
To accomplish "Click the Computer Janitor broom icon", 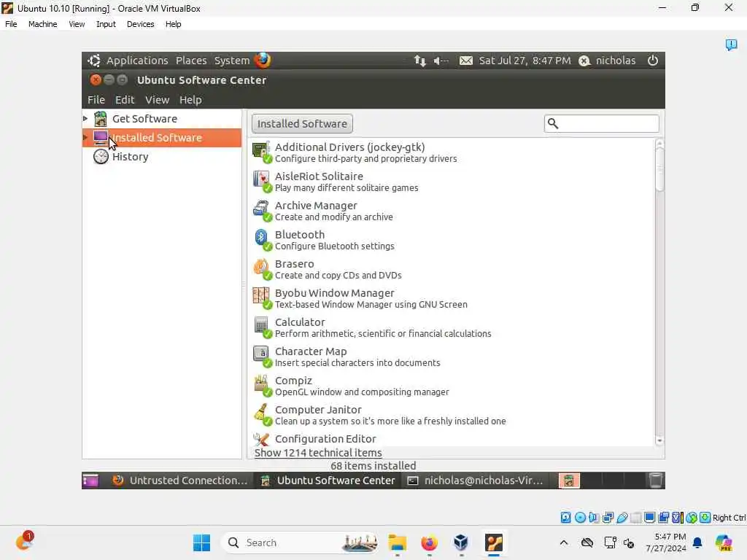I will (262, 415).
